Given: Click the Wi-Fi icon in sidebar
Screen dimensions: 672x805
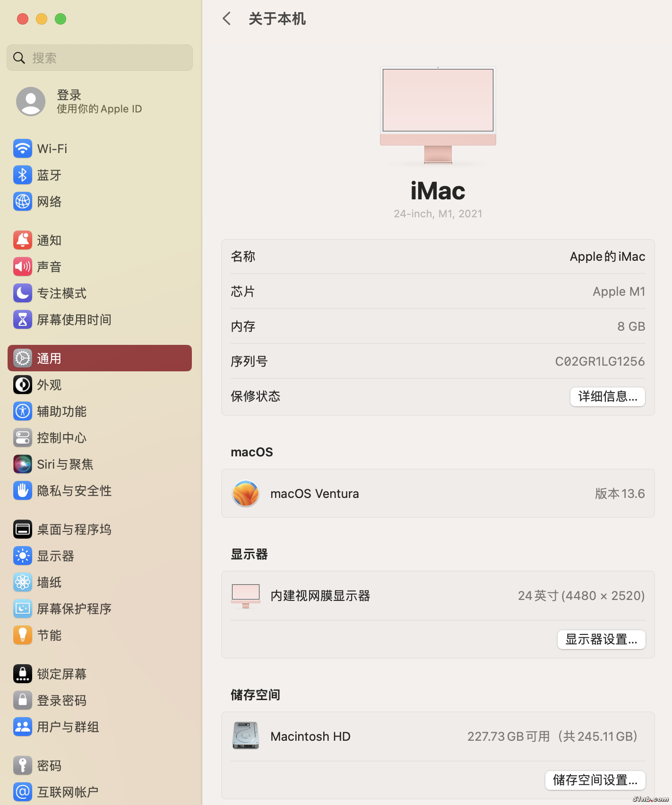Looking at the screenshot, I should coord(23,149).
